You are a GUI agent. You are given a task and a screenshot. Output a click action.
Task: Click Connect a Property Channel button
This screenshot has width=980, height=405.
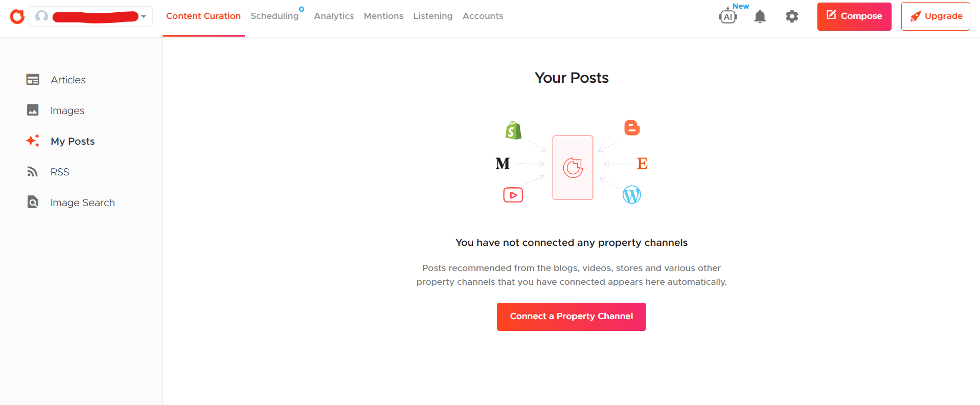coord(571,317)
